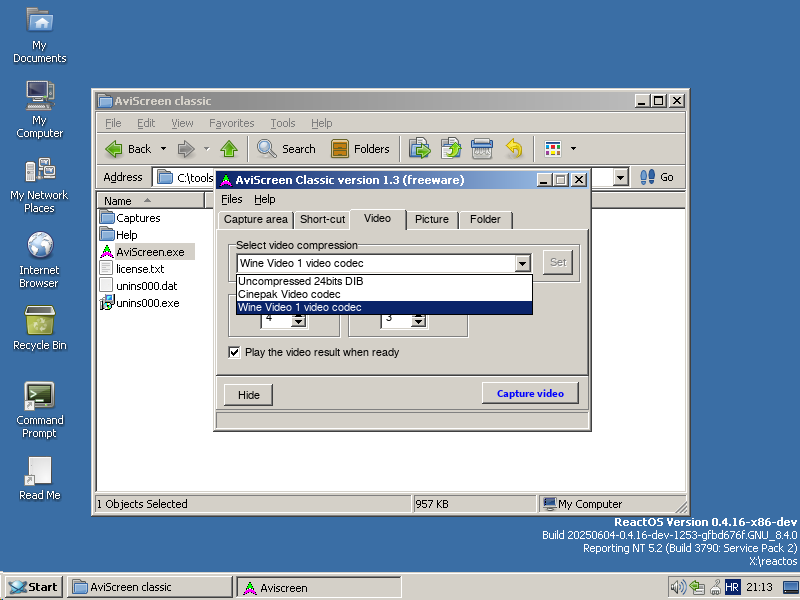
Task: Open the Favorites menu in explorer
Action: (232, 123)
